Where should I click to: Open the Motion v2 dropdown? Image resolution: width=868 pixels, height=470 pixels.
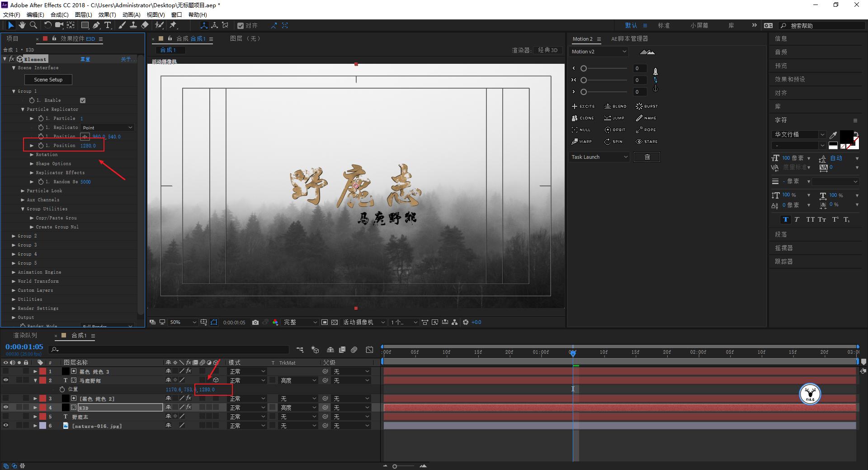point(599,52)
